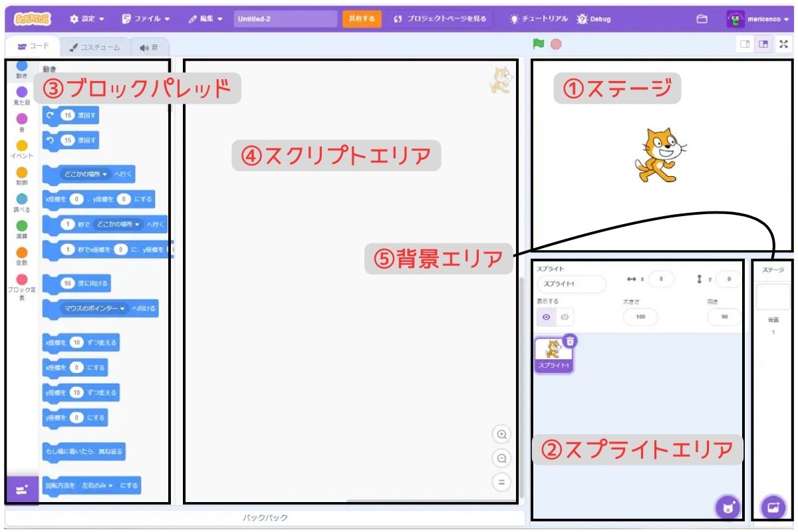Hide the sprite with crossed-eye icon
The height and width of the screenshot is (532, 798).
564,317
